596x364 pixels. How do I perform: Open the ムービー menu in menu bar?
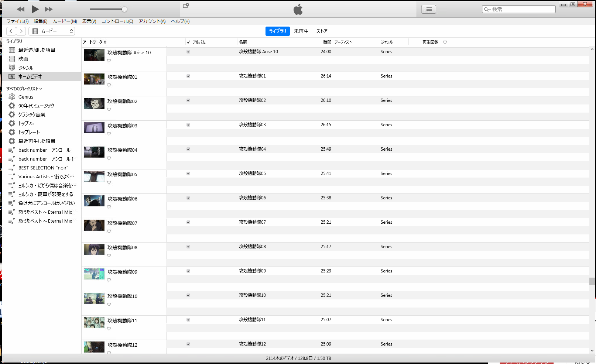[65, 21]
